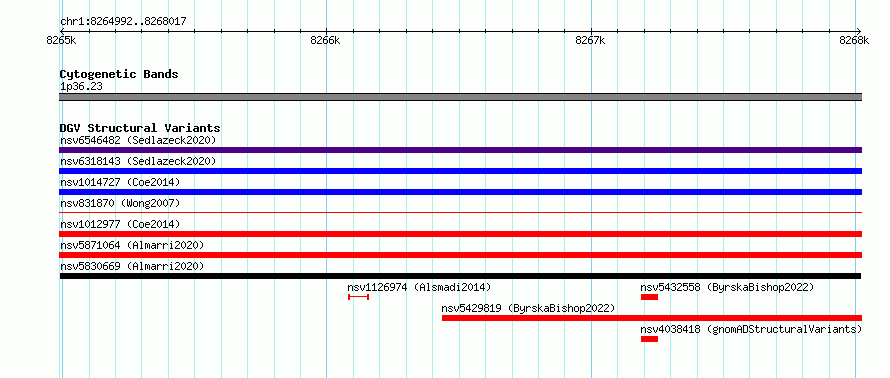The width and height of the screenshot is (890, 378).
Task: Click the 8265k ruler tick label
Action: [x=62, y=40]
